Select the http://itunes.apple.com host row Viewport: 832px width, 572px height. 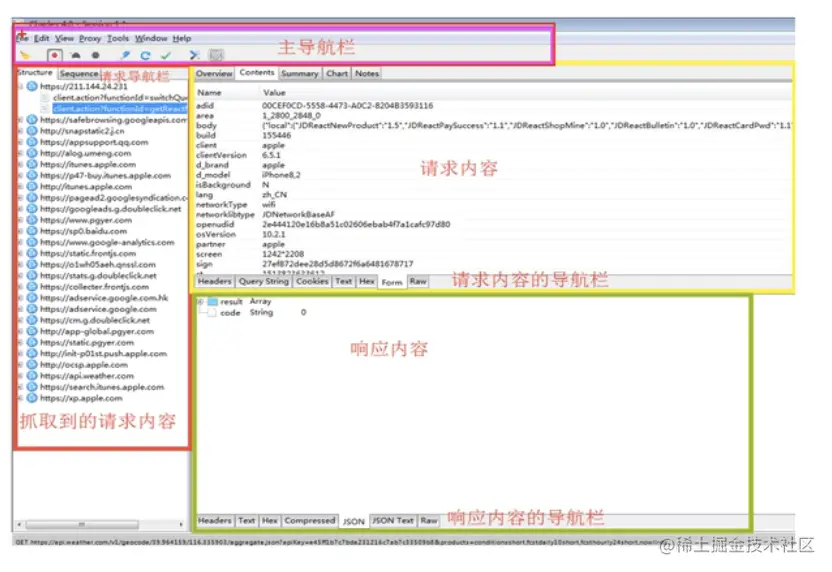pos(86,186)
